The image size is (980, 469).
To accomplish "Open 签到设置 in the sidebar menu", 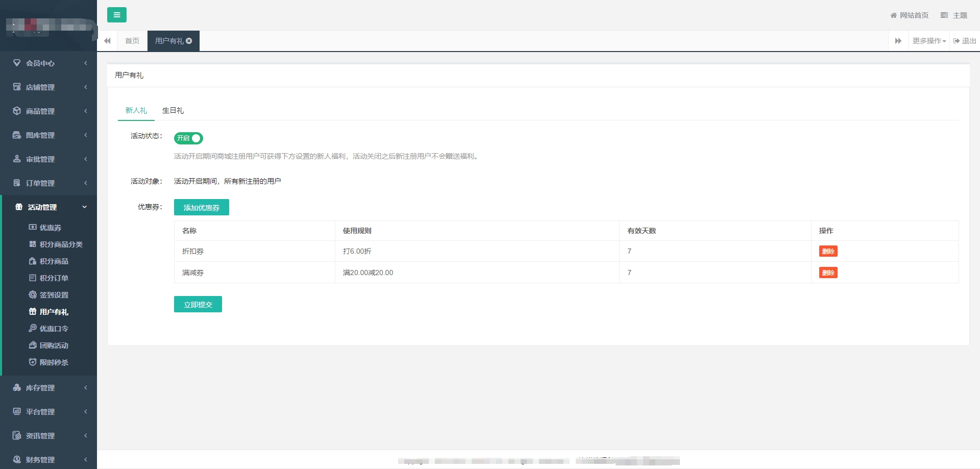I will click(54, 294).
